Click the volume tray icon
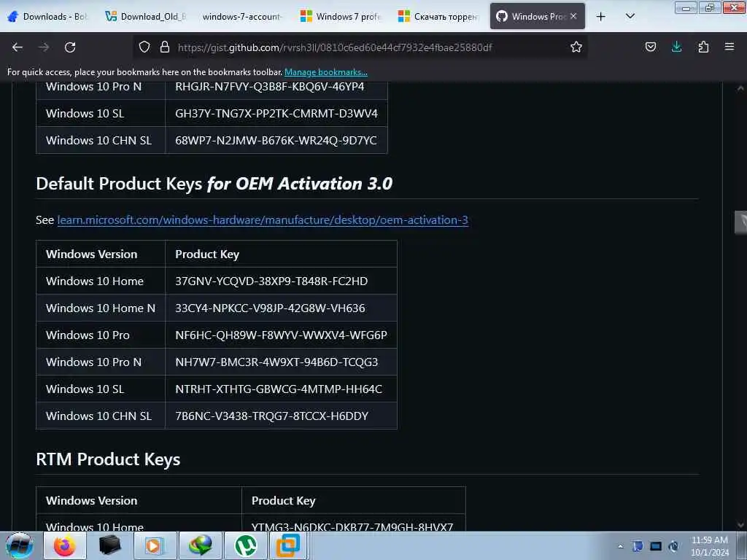The width and height of the screenshot is (747, 560). (673, 546)
